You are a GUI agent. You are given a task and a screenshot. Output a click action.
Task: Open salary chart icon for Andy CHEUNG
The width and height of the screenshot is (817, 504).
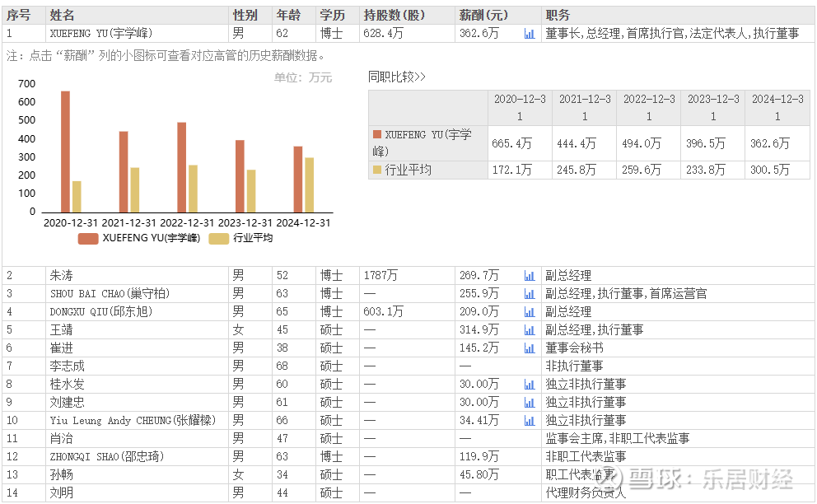530,421
